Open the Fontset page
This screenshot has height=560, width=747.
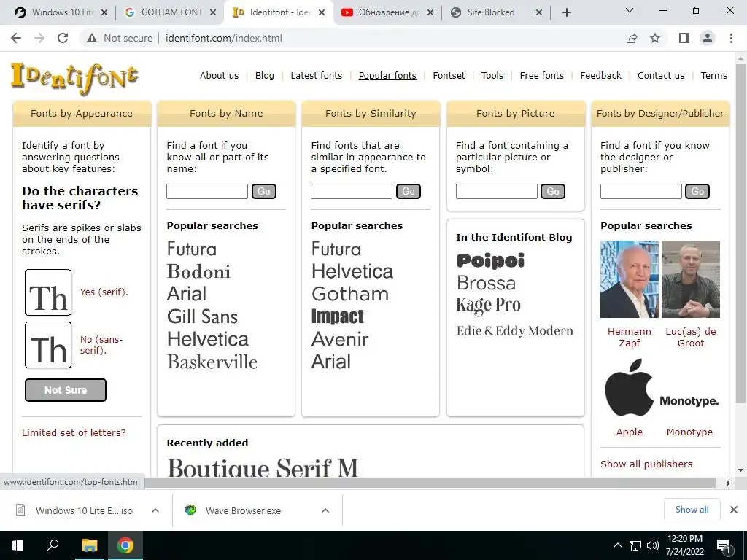point(449,75)
